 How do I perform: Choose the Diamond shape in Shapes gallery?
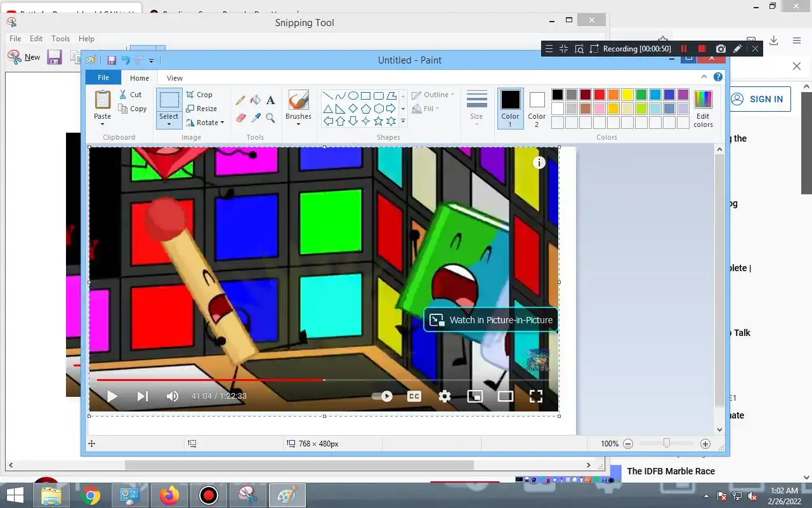353,109
